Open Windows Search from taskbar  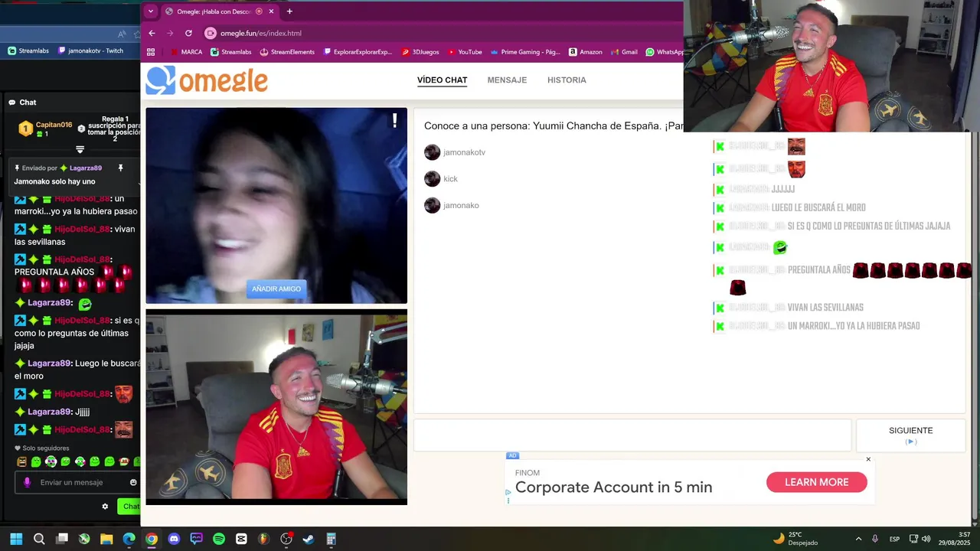point(39,539)
